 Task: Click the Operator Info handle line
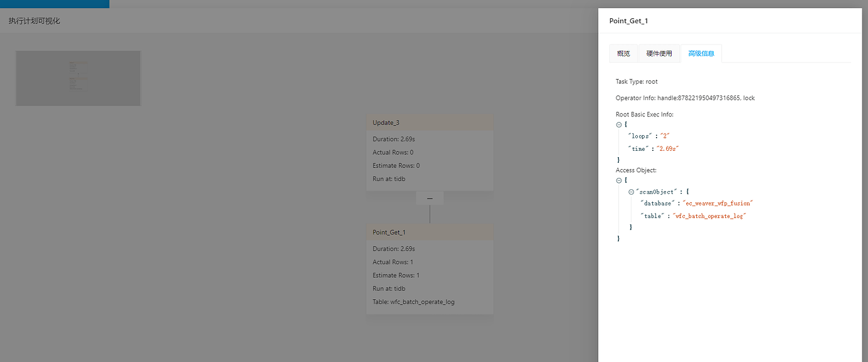click(x=685, y=98)
